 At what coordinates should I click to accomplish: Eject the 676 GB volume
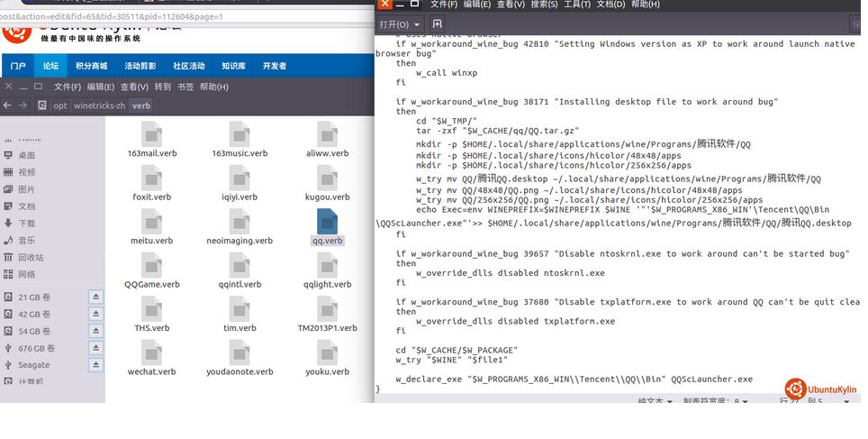(95, 348)
